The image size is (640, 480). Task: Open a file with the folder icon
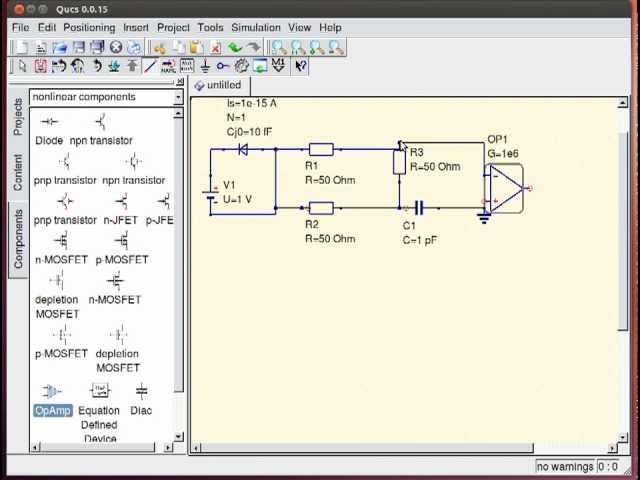(60, 48)
